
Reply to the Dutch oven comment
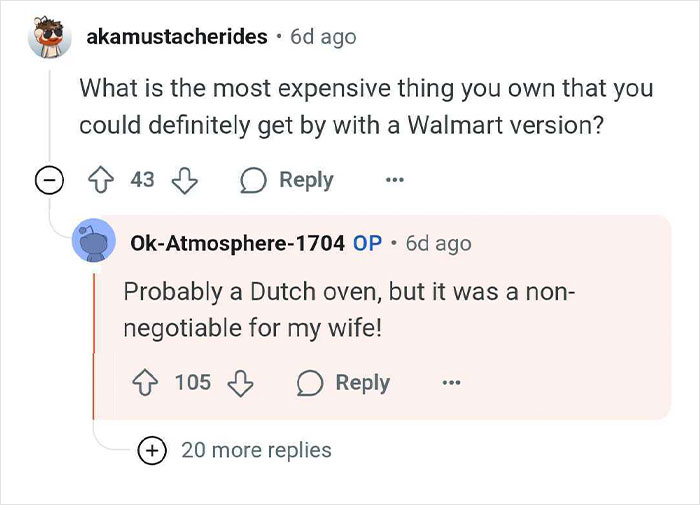click(344, 383)
